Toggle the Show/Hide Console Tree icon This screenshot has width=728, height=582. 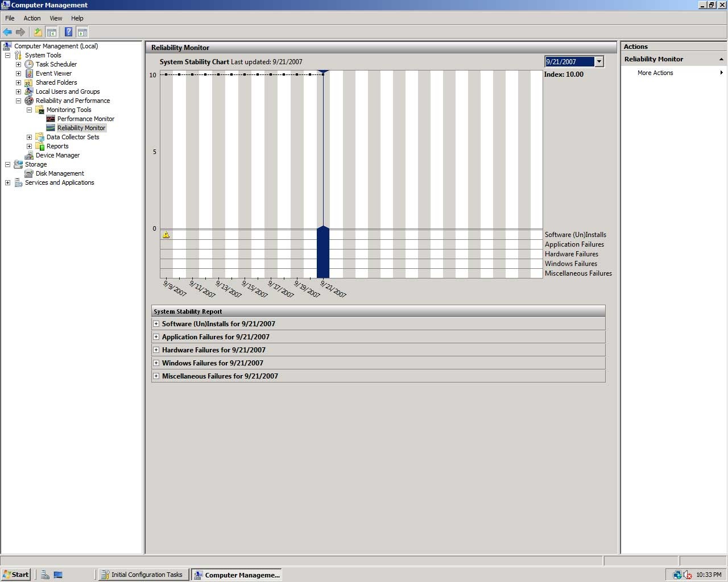(x=51, y=32)
